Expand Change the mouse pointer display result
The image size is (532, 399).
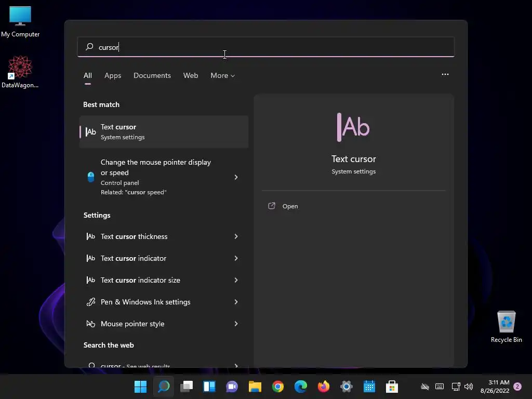tap(236, 177)
